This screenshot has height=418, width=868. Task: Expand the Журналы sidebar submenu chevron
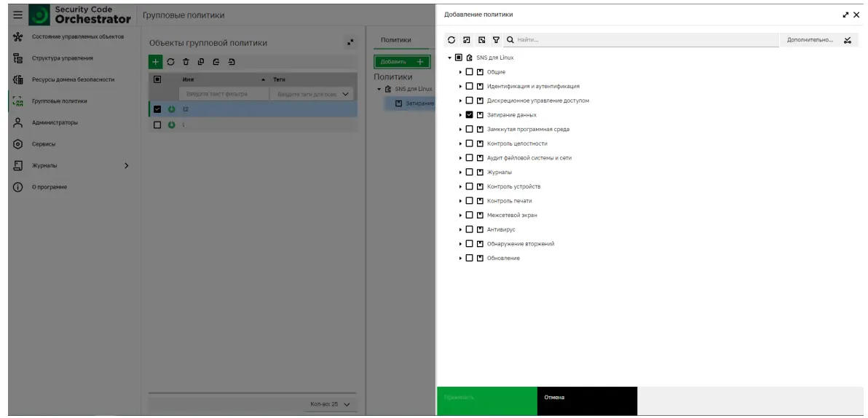[x=126, y=165]
